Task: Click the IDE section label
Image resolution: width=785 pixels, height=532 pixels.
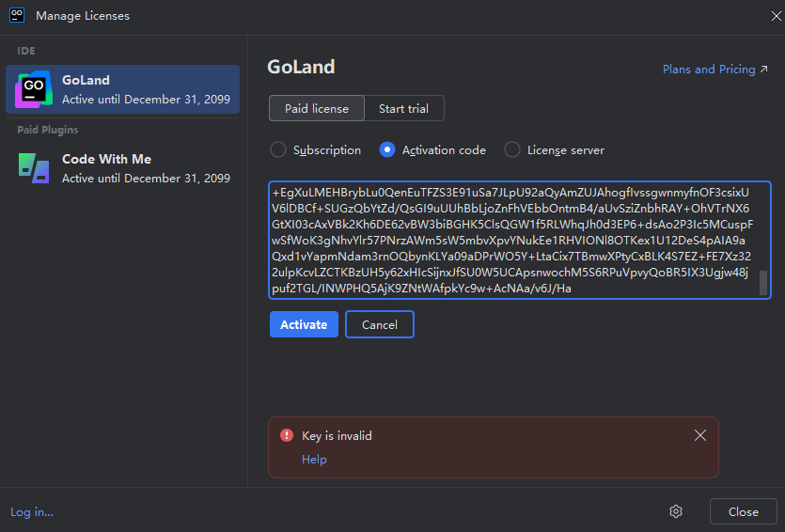Action: click(26, 51)
